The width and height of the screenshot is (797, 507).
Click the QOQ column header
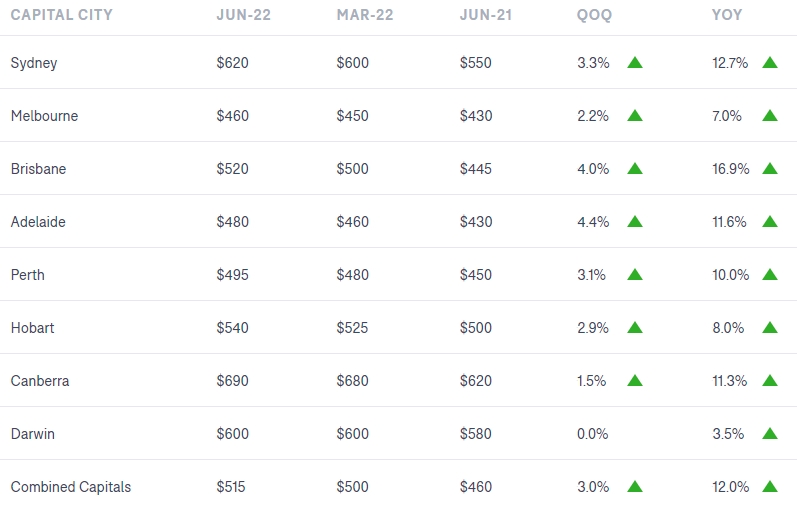[594, 15]
